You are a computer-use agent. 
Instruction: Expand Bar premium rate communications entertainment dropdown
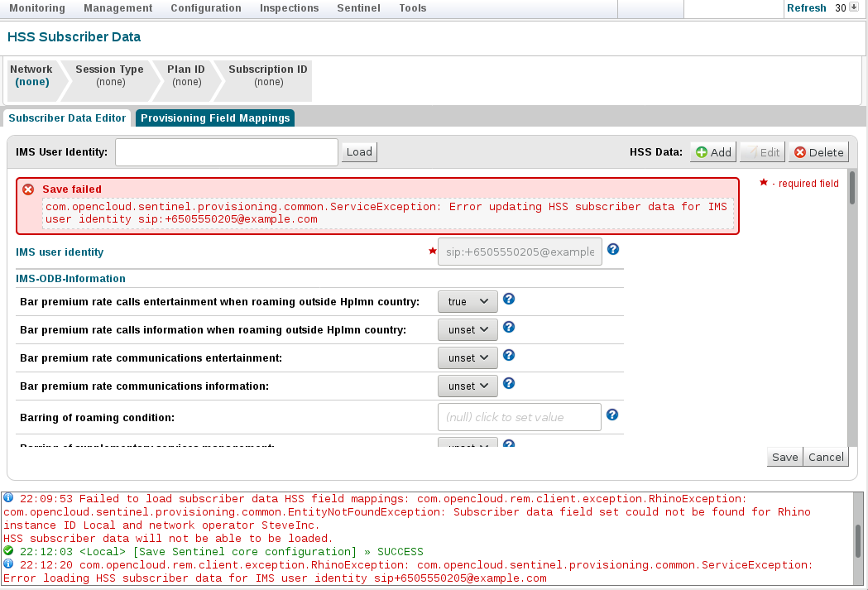468,358
